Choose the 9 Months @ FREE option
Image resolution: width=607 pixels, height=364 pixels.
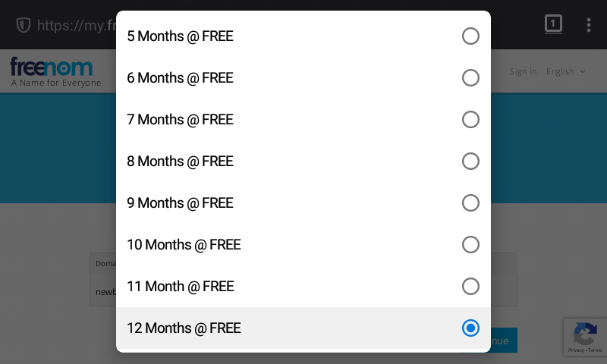tap(180, 203)
